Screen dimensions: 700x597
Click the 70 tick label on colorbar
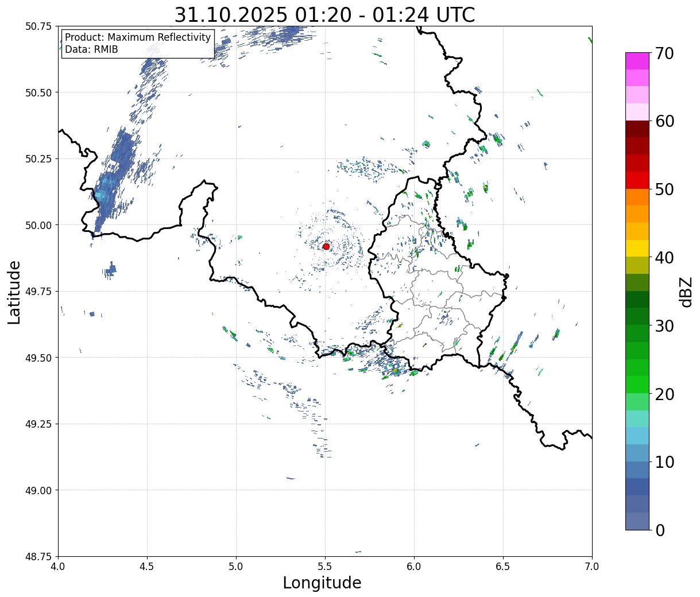[x=664, y=53]
